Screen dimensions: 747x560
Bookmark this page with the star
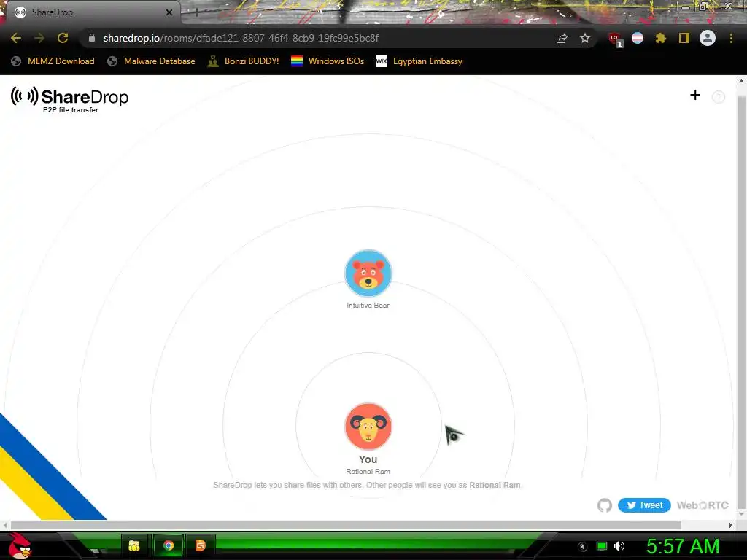pyautogui.click(x=585, y=38)
